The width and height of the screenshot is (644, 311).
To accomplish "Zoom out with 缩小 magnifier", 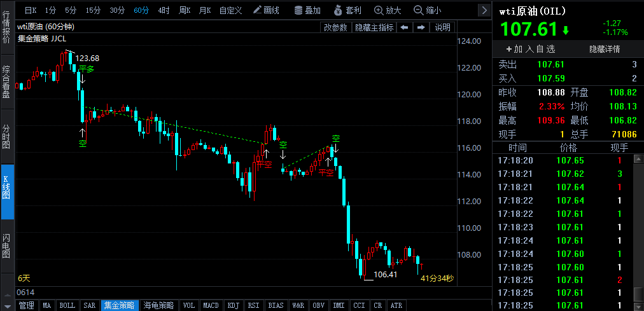I will click(428, 10).
